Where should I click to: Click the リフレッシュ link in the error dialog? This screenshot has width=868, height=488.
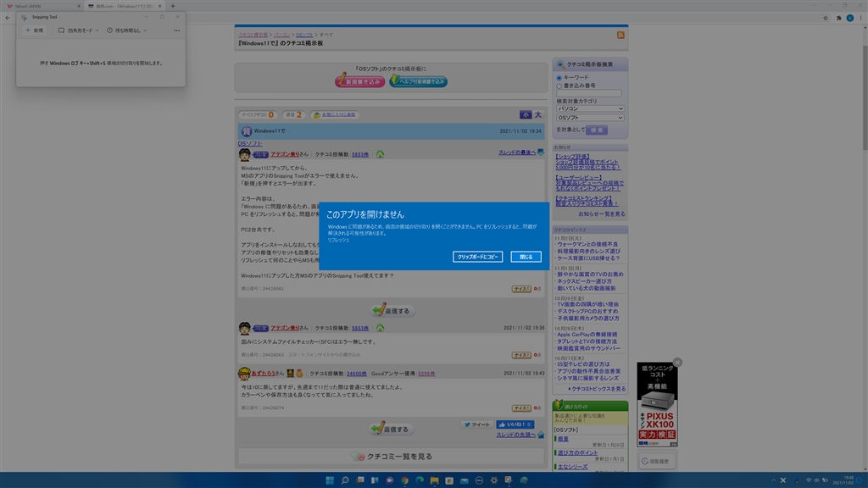click(338, 240)
